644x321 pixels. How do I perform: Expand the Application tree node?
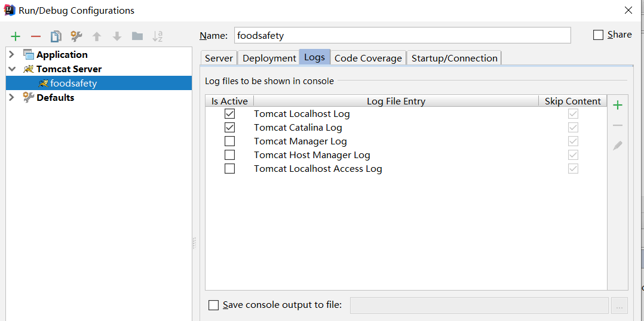click(11, 54)
